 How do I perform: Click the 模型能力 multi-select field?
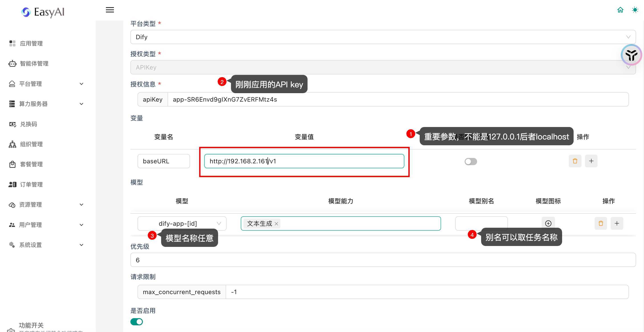[340, 223]
